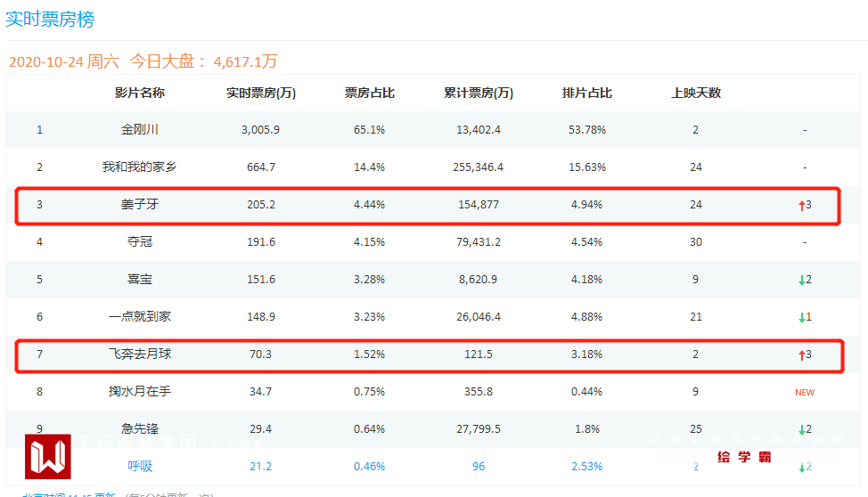Click cumulative box office 26,046.4

(x=479, y=316)
